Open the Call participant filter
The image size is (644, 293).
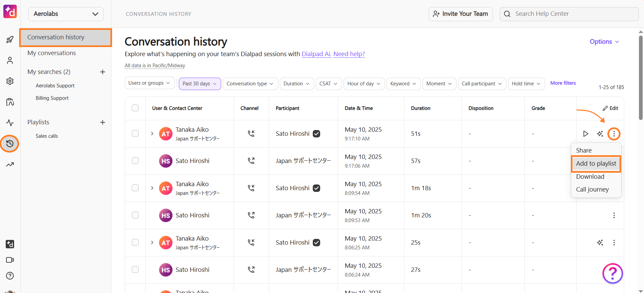482,84
